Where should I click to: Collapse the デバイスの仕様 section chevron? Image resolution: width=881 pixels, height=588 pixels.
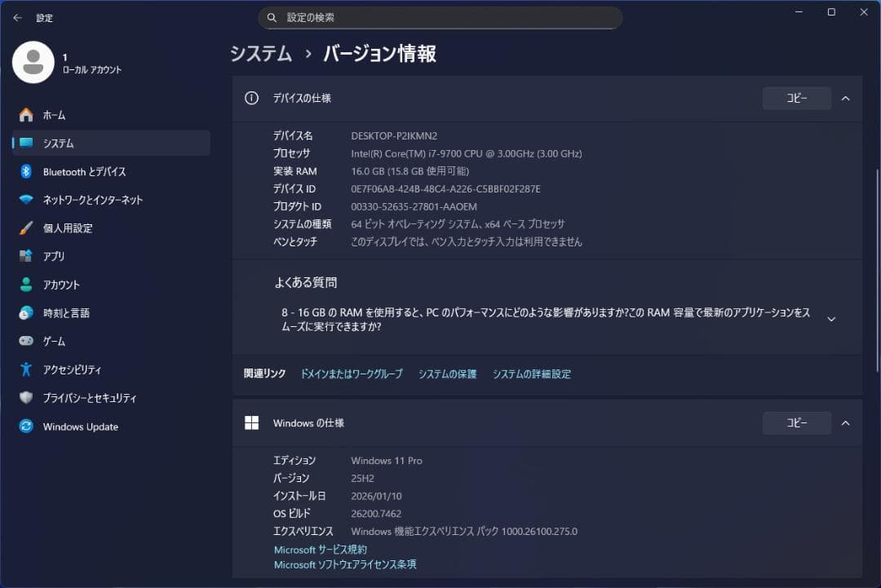[x=845, y=98]
